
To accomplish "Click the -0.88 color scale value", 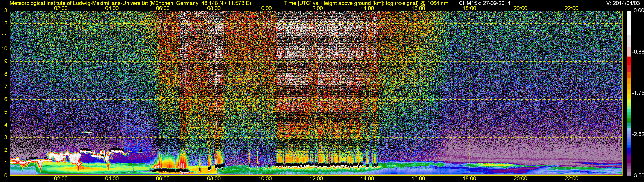I will [638, 52].
